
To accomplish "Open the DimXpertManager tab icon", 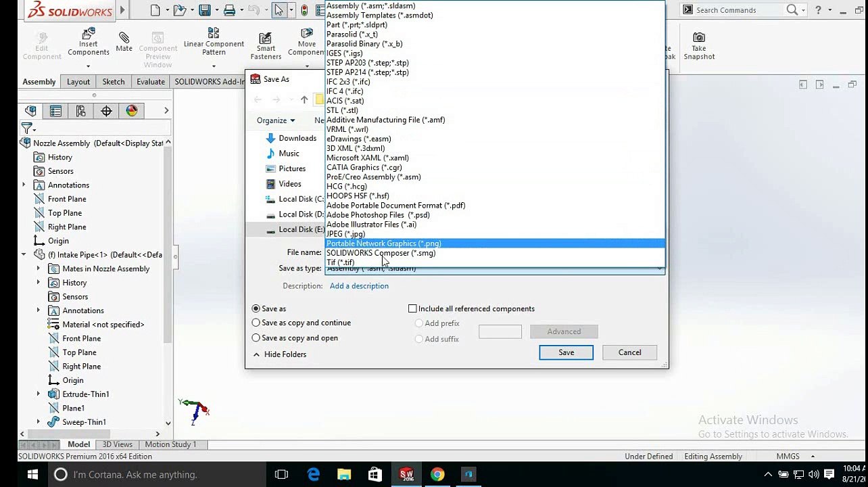I will 106,111.
